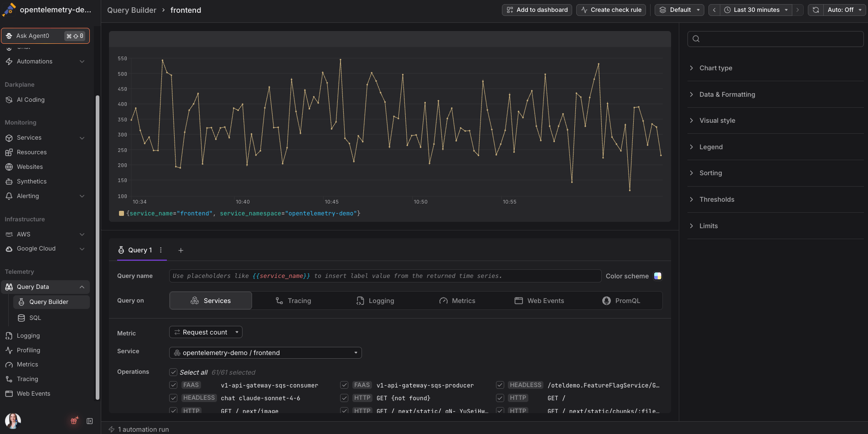
Task: Uncheck the GET {not found} operation
Action: (x=344, y=398)
